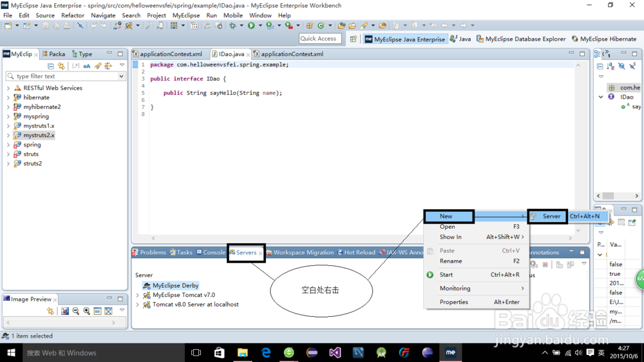644x362 pixels.
Task: Click the Sort alphabetically icon in Outline
Action: point(611,66)
